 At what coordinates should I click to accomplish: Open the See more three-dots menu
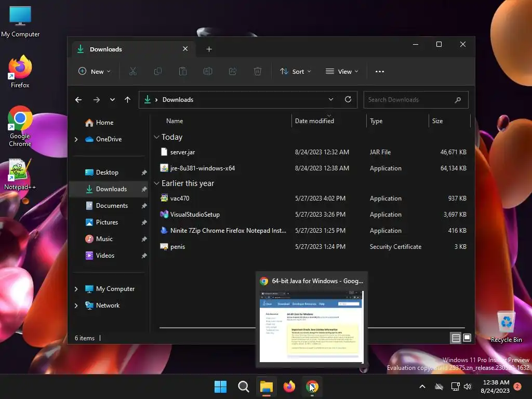380,72
